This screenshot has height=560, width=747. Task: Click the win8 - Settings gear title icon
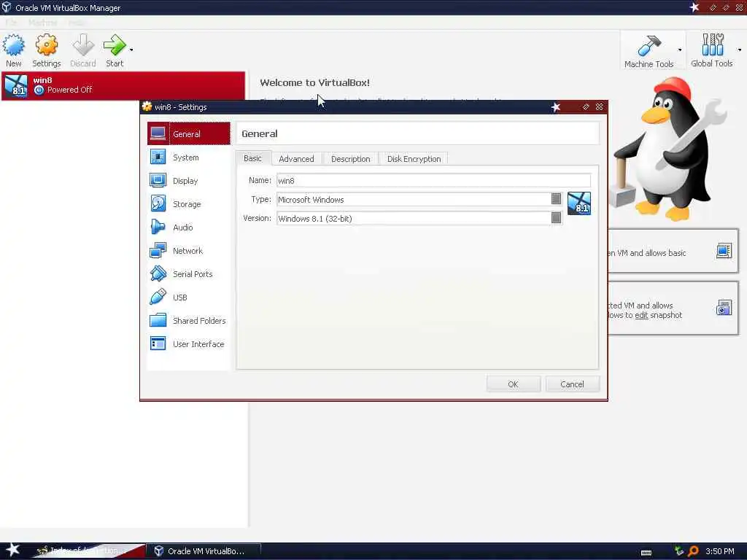(147, 106)
